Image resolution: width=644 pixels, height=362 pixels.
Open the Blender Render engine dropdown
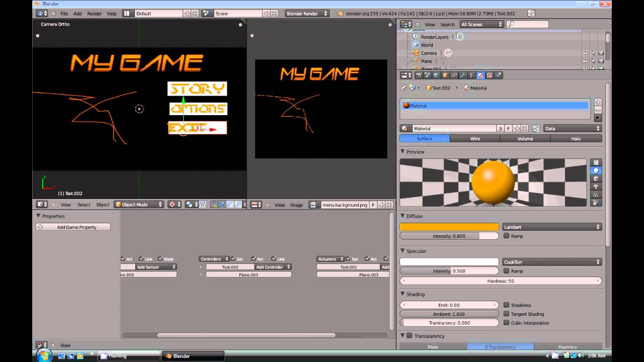click(307, 14)
